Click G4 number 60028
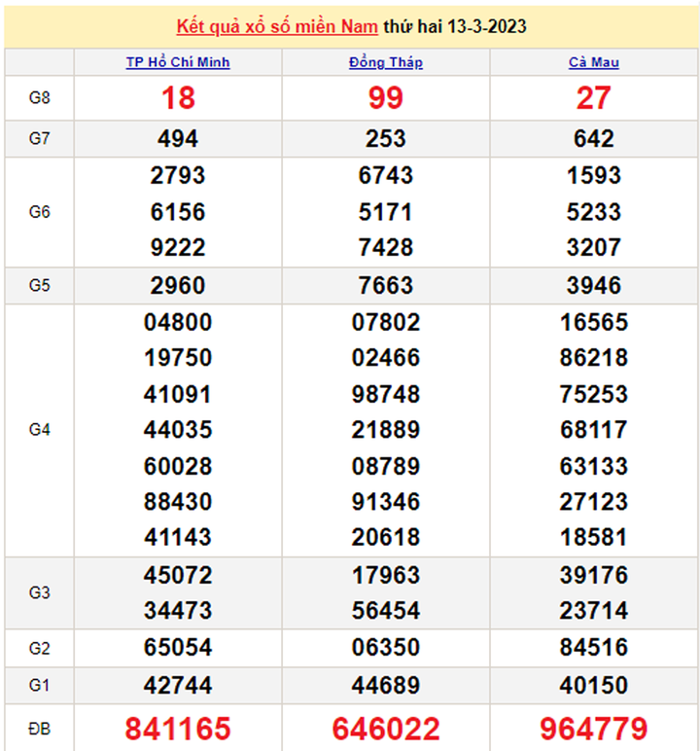This screenshot has height=751, width=700. 178,466
